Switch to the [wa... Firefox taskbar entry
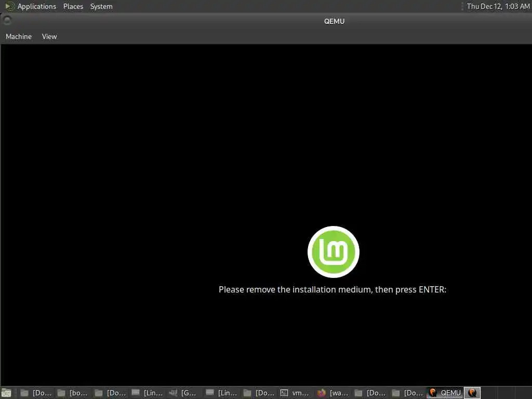The height and width of the screenshot is (399, 532). tap(333, 393)
